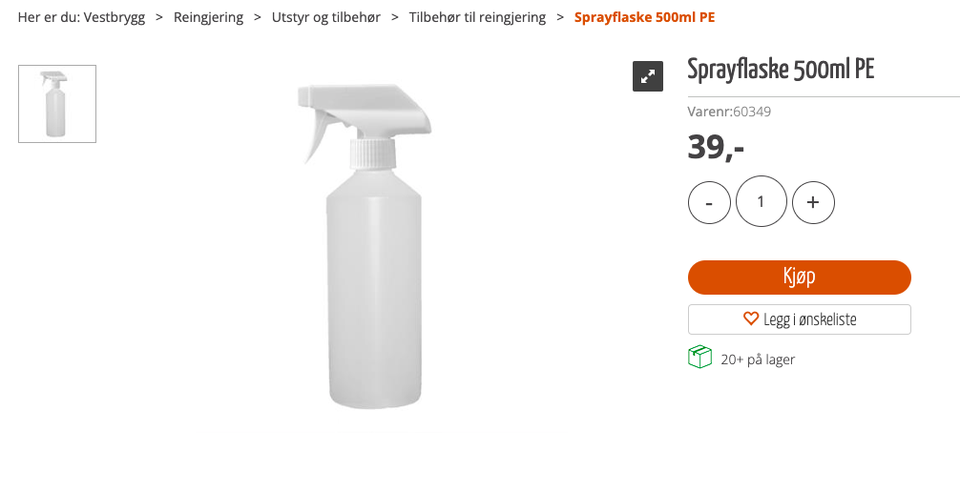Screen dimensions: 960x493
Task: Increase quantity with the plus button
Action: (x=813, y=202)
